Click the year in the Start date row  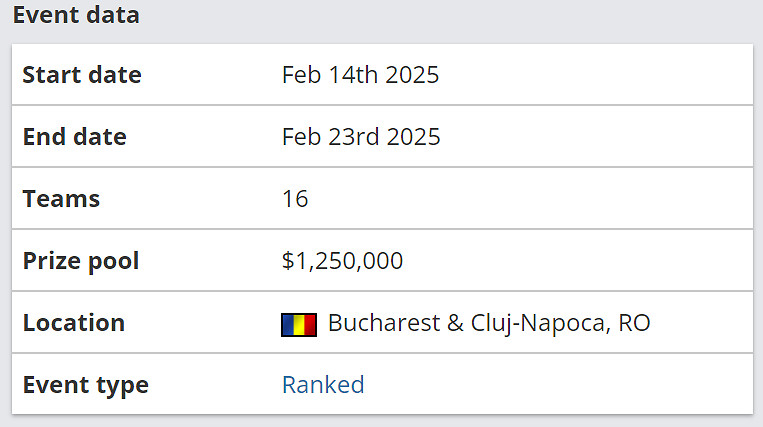(x=411, y=75)
